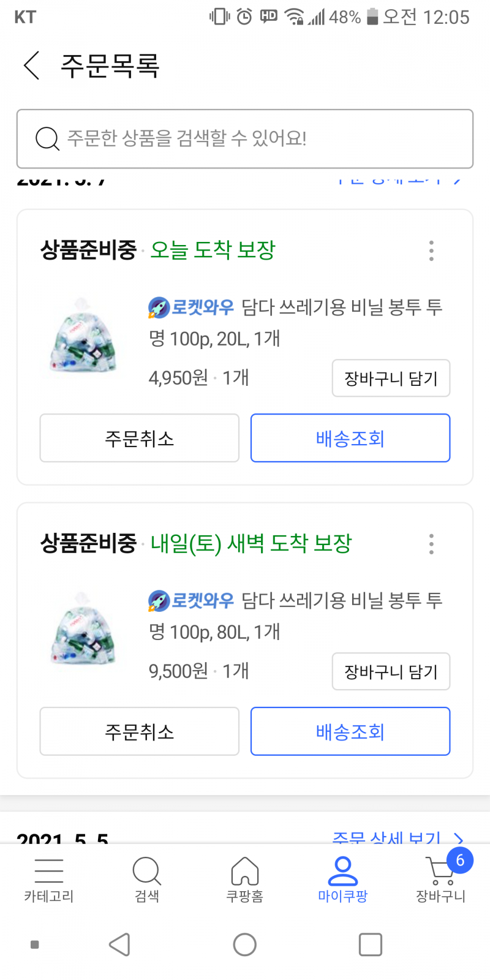Focus the order search input field
The height and width of the screenshot is (980, 490).
(257, 138)
